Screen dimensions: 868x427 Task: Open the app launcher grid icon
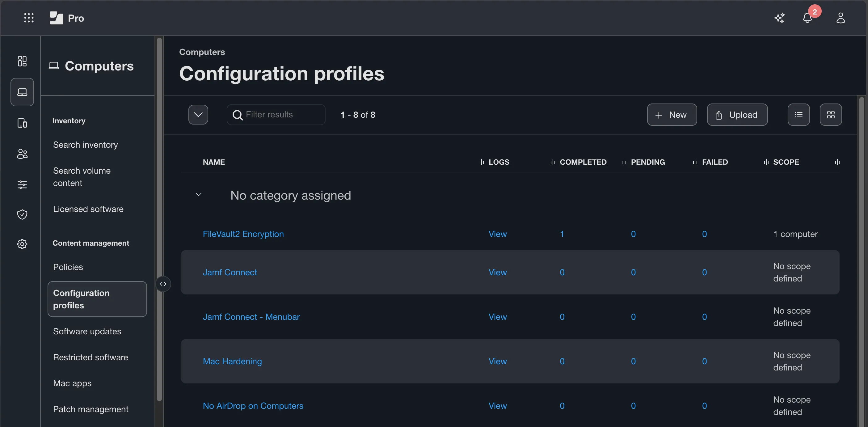[29, 18]
